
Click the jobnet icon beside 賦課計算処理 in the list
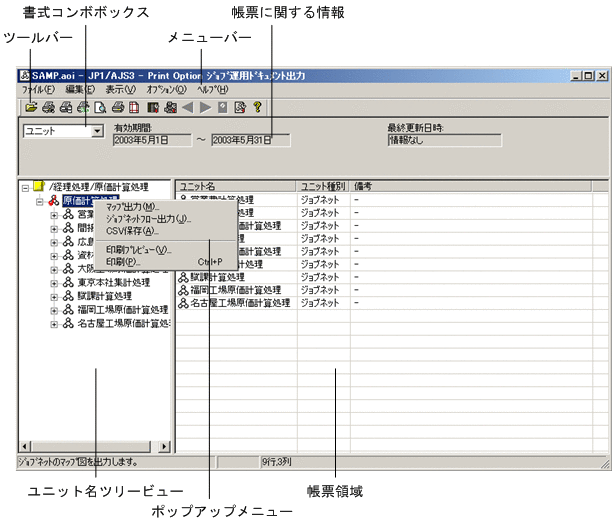tap(183, 277)
